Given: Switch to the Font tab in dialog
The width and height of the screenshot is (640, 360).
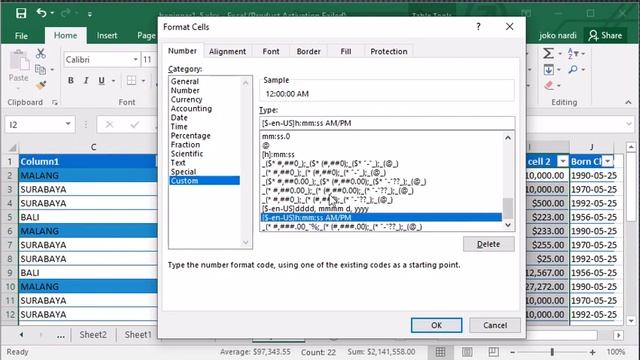Looking at the screenshot, I should pyautogui.click(x=271, y=51).
